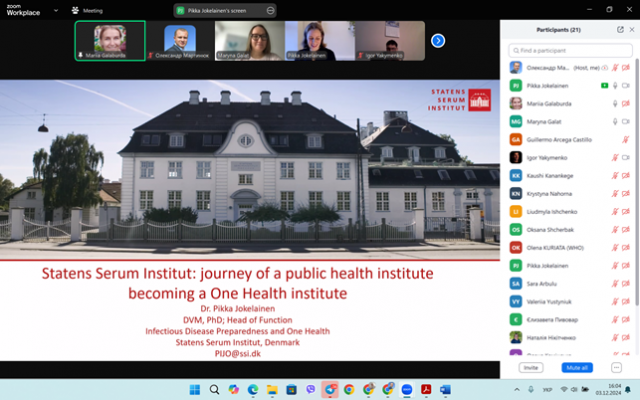This screenshot has width=640, height=400.
Task: Click Valeriia Yustyniuk's camera-off icon
Action: pyautogui.click(x=626, y=302)
